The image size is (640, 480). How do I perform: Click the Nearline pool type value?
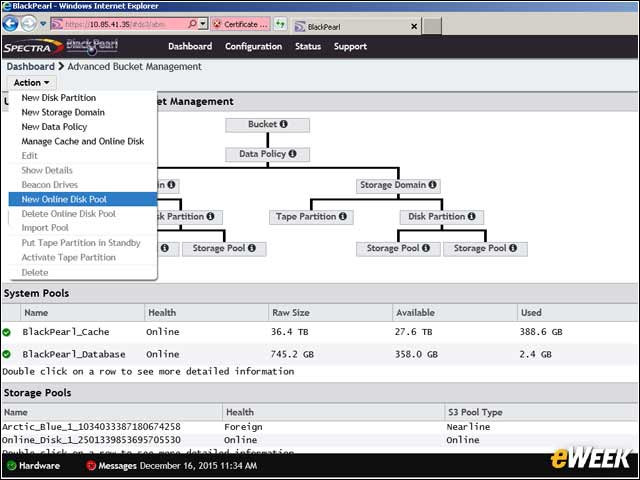468,427
